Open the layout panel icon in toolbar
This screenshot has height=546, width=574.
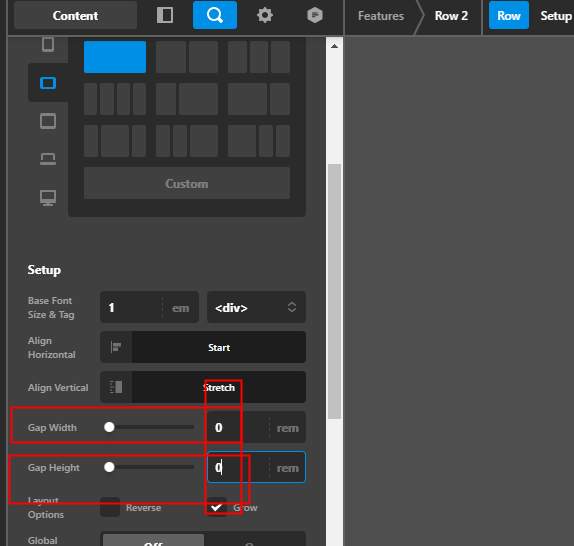(165, 15)
